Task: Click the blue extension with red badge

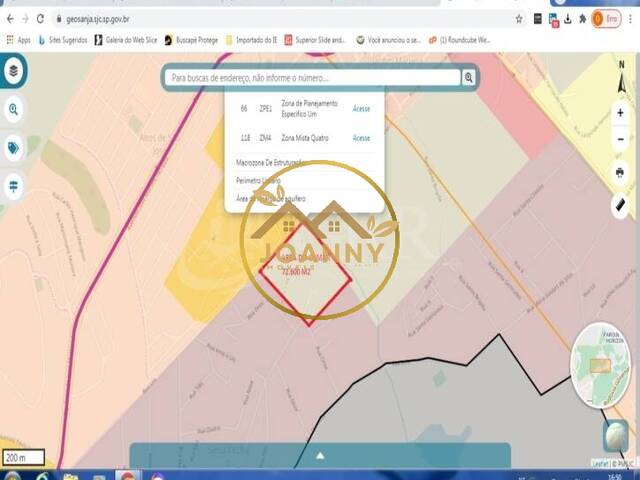Action: click(x=553, y=20)
